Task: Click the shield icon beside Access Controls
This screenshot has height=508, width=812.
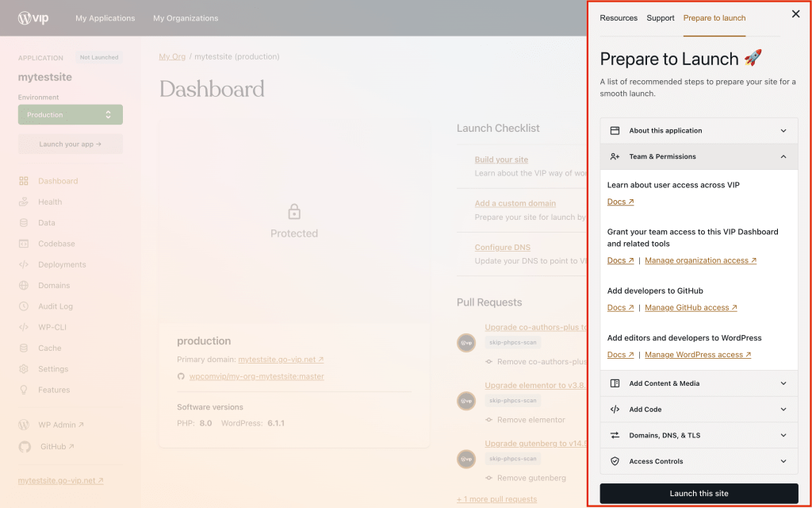Action: [615, 461]
